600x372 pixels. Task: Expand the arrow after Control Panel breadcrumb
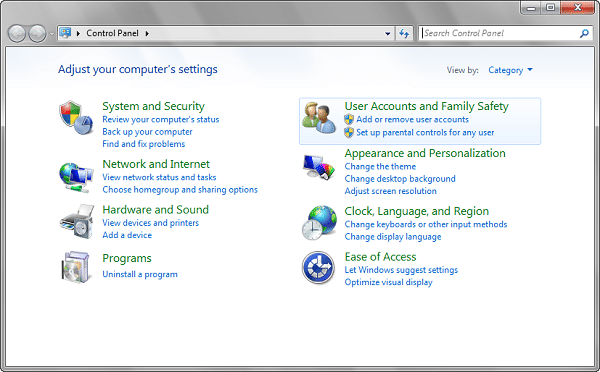[147, 33]
